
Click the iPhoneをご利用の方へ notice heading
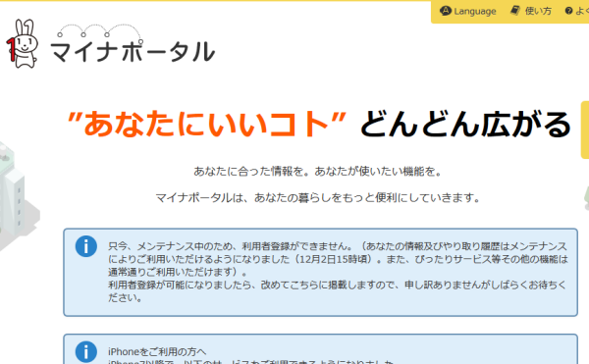pyautogui.click(x=157, y=351)
